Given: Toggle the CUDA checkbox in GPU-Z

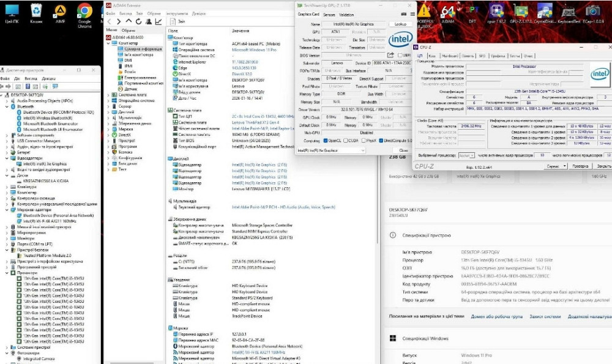Looking at the screenshot, I should coord(346,140).
